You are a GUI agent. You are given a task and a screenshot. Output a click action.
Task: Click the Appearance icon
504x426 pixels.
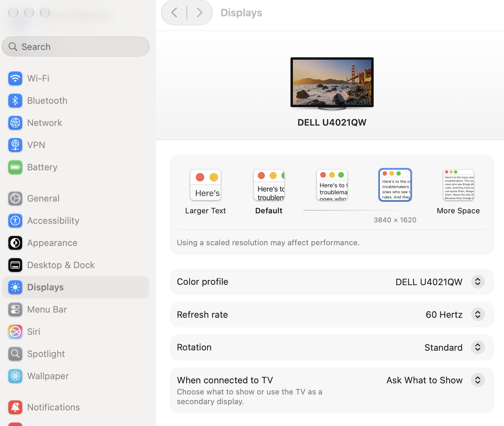click(x=15, y=243)
